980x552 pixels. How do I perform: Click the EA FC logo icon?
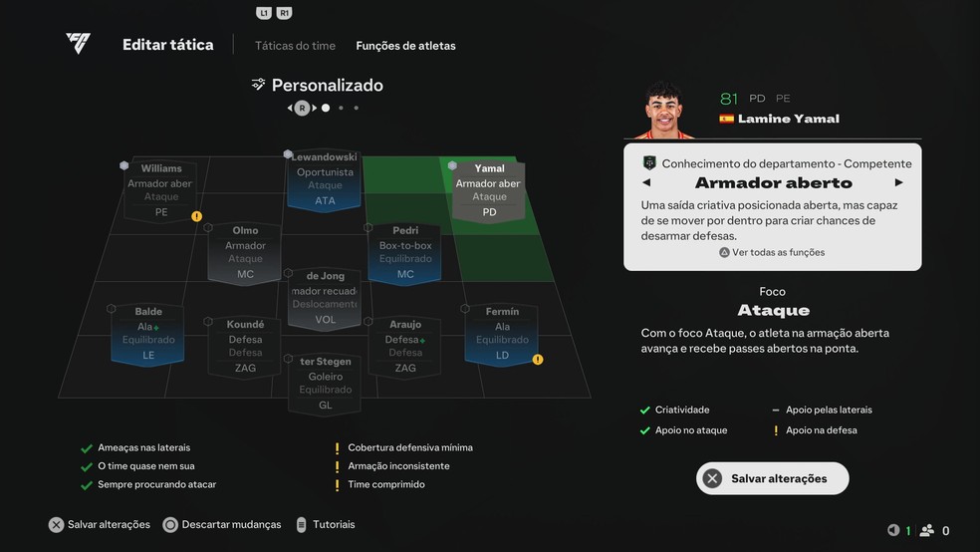point(78,43)
